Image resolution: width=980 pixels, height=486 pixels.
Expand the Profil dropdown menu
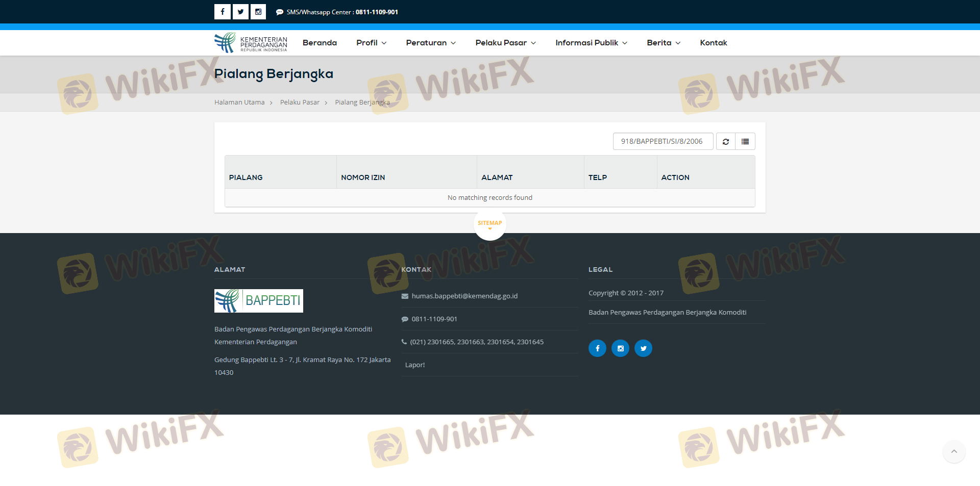click(371, 43)
